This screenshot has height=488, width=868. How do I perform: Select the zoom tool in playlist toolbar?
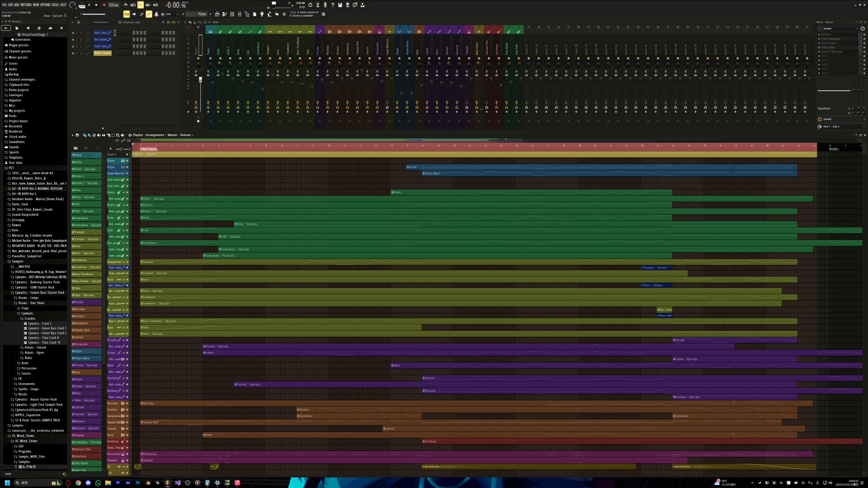[118, 135]
